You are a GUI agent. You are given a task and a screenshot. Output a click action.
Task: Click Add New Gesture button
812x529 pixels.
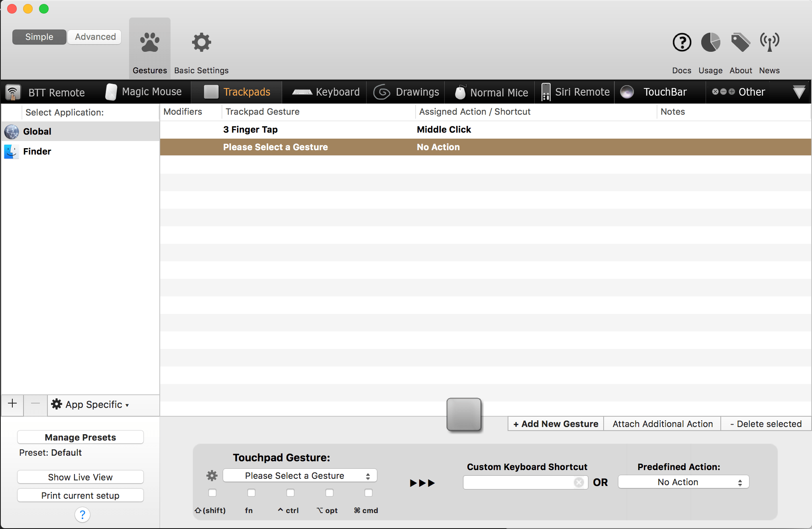(556, 424)
